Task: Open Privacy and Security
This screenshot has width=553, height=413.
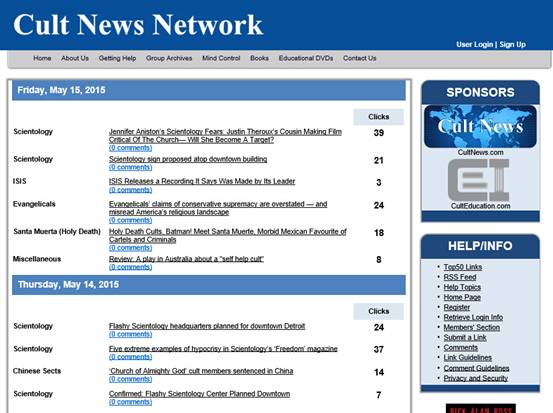Action: click(475, 378)
